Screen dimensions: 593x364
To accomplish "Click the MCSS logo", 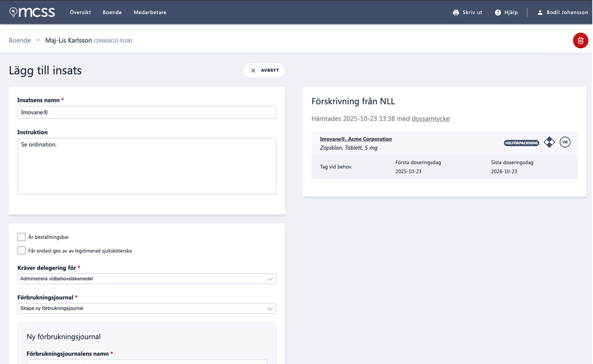I will click(32, 12).
